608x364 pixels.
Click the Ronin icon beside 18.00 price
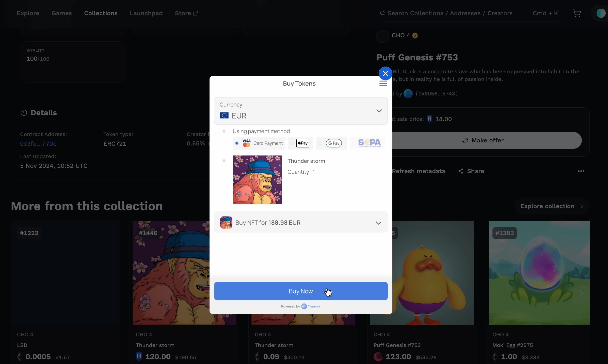(x=429, y=119)
